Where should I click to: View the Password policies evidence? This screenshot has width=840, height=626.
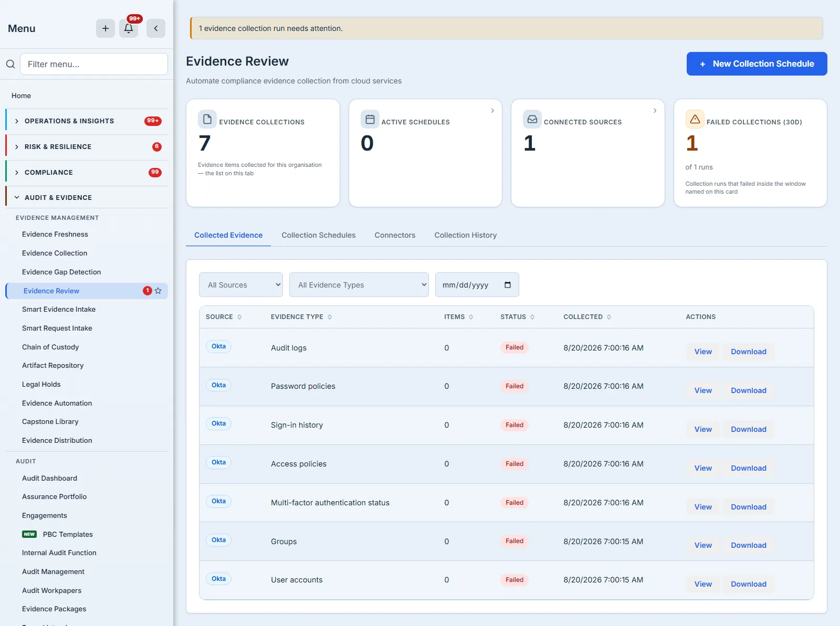tap(703, 390)
